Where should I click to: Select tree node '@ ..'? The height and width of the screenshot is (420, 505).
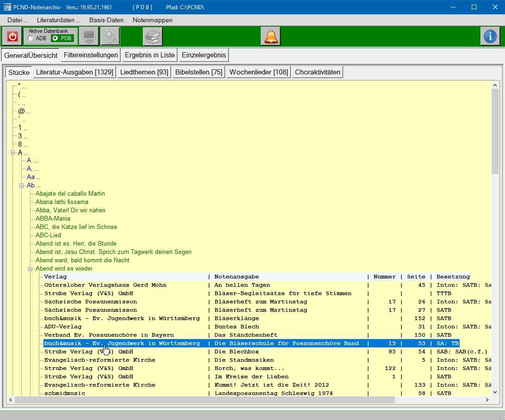click(24, 111)
